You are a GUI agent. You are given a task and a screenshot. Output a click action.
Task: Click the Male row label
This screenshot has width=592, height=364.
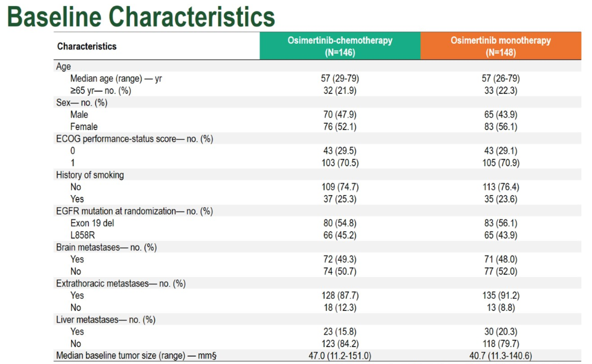(x=79, y=115)
